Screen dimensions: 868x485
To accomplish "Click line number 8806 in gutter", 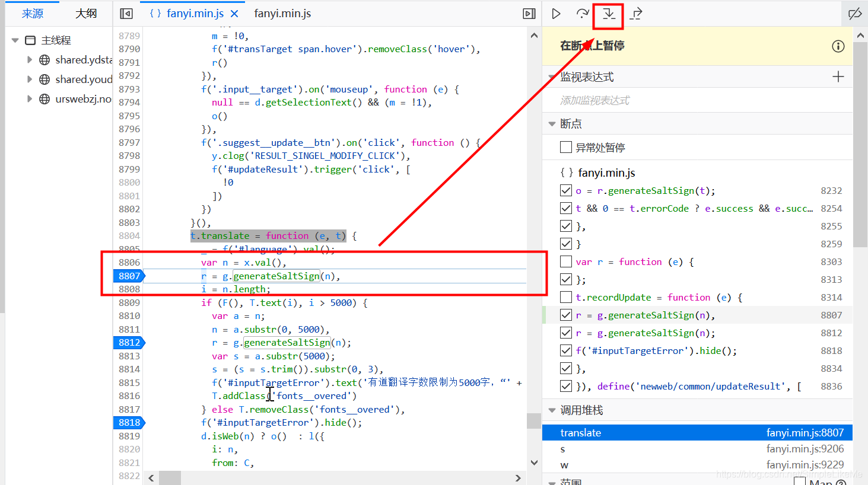I will (129, 263).
